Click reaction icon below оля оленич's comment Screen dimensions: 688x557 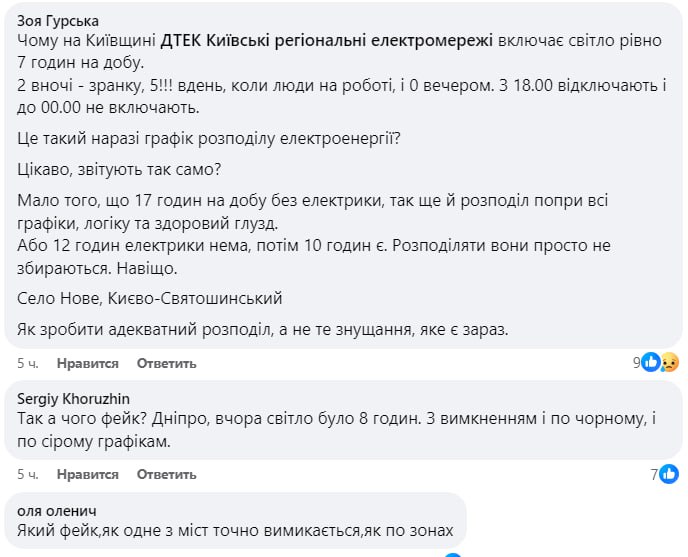pos(455,553)
